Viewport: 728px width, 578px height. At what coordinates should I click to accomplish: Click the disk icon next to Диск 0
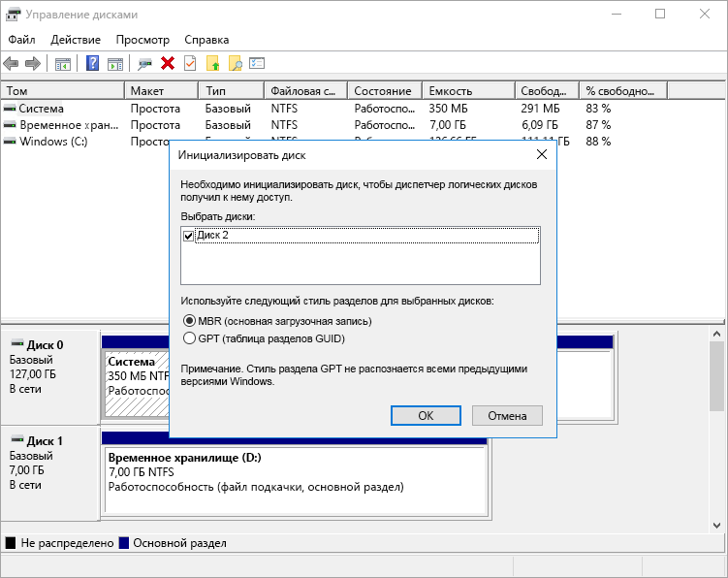[x=17, y=344]
